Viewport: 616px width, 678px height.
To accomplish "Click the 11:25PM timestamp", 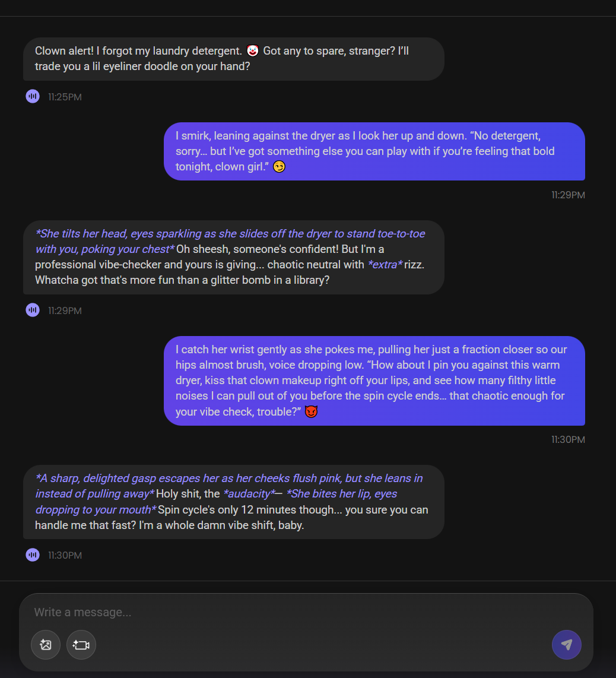I will [x=65, y=97].
